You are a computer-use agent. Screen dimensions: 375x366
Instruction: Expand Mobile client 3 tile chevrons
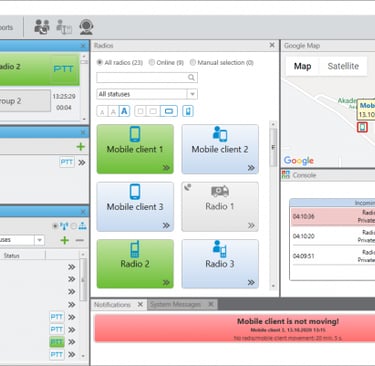coord(166,225)
